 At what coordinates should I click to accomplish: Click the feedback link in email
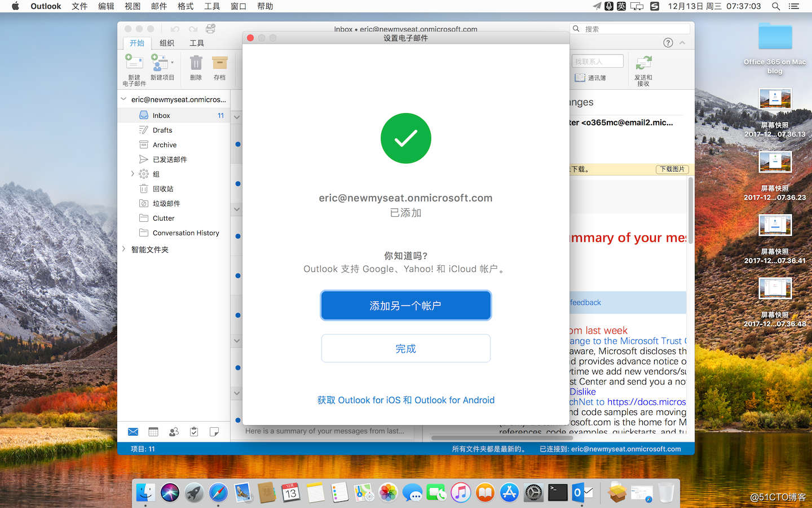(x=585, y=303)
